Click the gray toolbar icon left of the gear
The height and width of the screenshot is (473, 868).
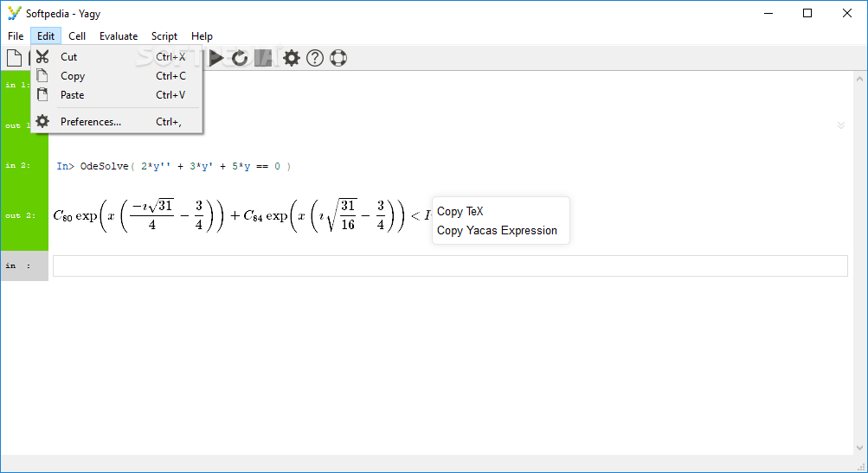coord(263,58)
